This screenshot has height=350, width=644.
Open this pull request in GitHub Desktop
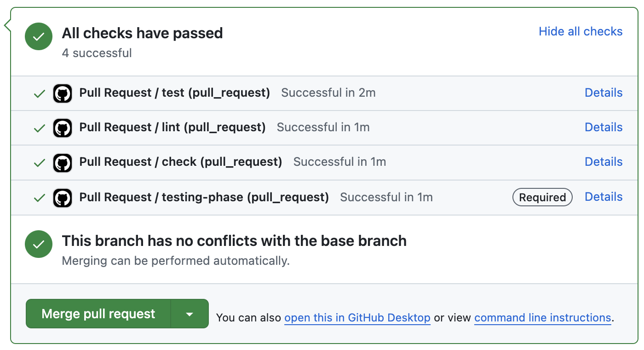click(357, 317)
